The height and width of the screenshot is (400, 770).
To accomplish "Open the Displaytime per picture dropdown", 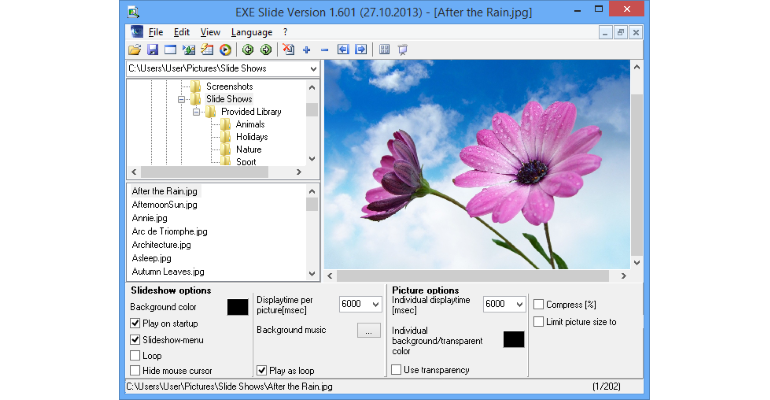I will tap(376, 304).
